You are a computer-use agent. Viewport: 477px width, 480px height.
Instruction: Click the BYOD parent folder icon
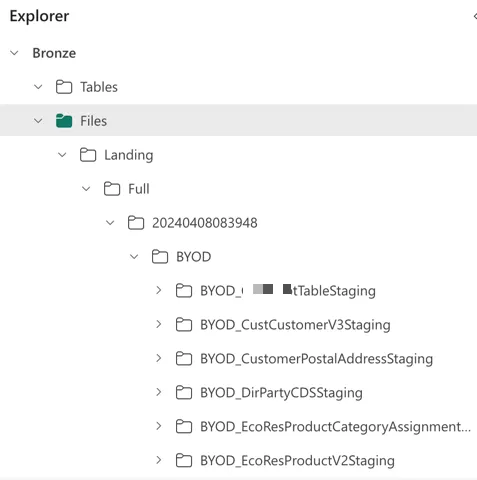(160, 257)
